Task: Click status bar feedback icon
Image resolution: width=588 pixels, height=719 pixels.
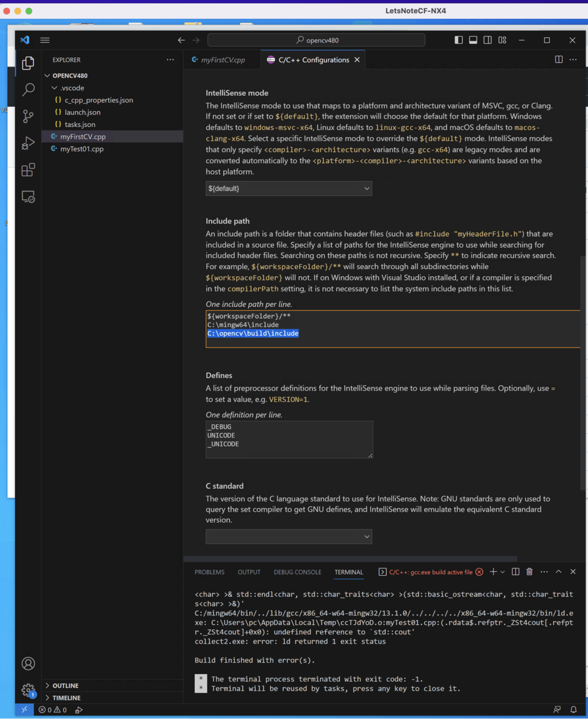Action: (557, 710)
